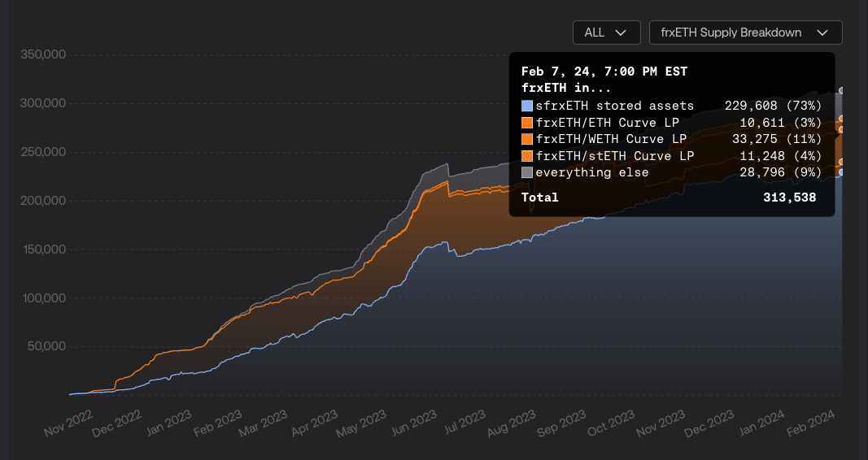Click orange swatch beside frxETH/stETH Curve LP
Viewport: 868px width, 460px height.
[x=527, y=156]
